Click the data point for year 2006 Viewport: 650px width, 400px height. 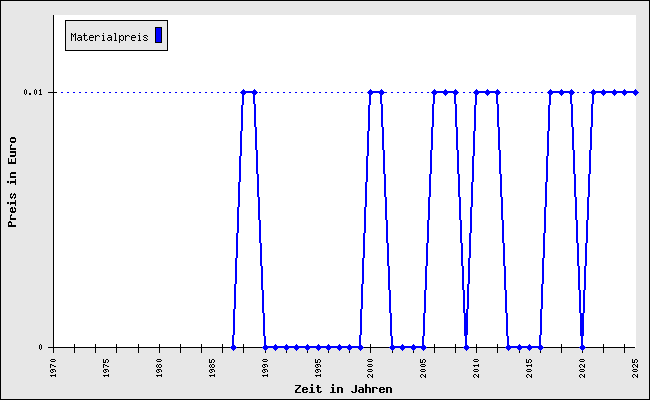(x=434, y=92)
